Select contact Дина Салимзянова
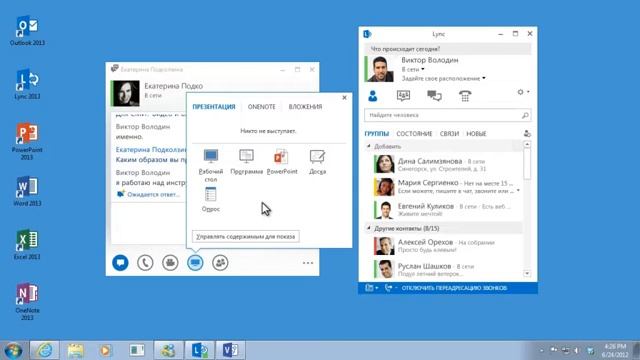The height and width of the screenshot is (360, 640). (447, 164)
